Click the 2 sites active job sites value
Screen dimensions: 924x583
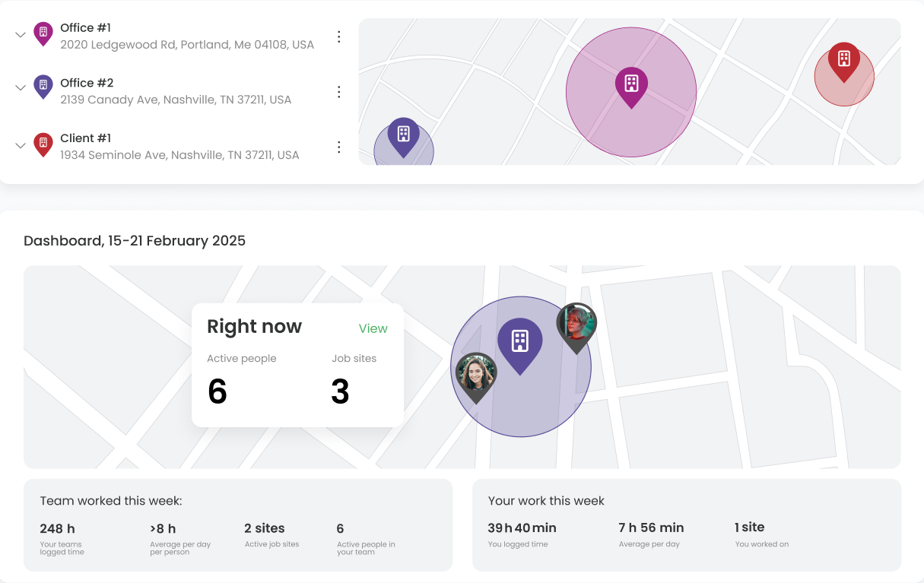tap(265, 528)
